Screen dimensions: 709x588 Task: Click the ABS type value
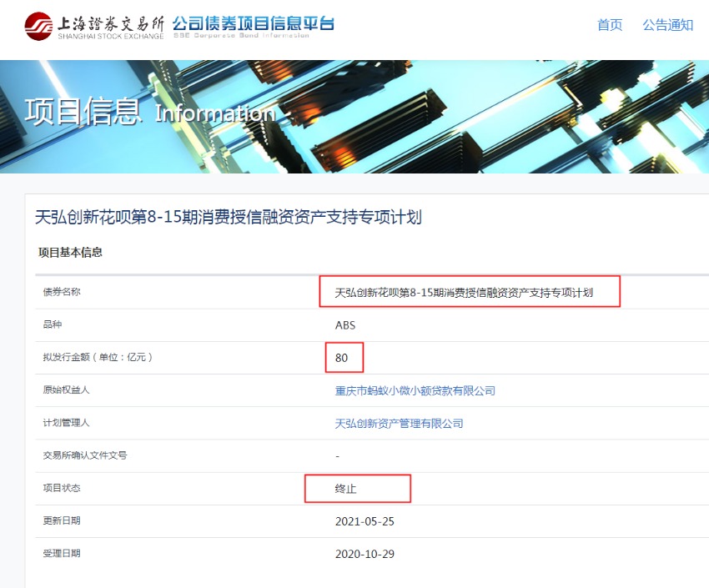tap(345, 325)
